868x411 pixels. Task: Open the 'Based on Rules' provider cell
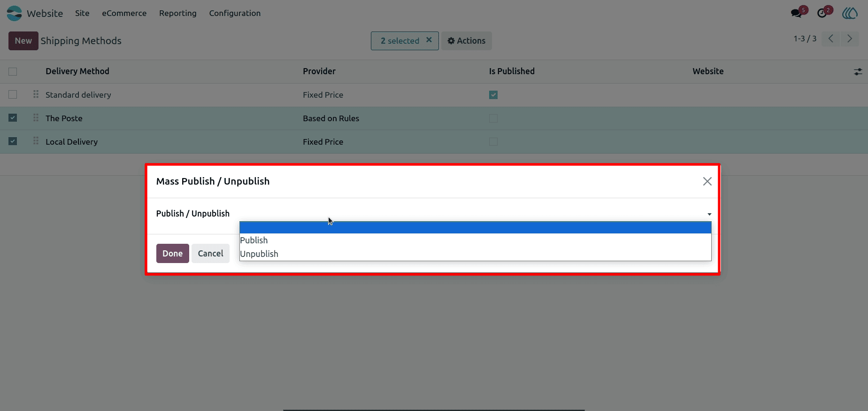pos(331,118)
